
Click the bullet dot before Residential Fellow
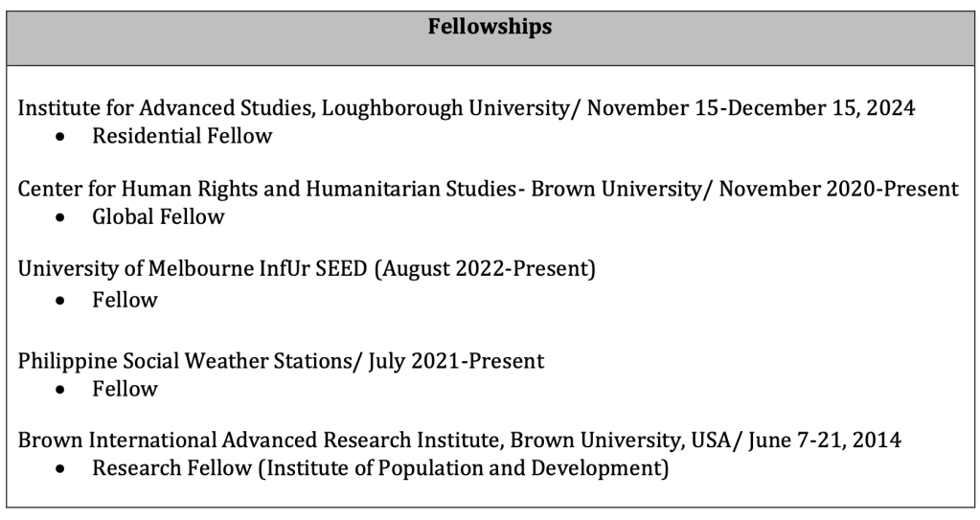click(62, 137)
